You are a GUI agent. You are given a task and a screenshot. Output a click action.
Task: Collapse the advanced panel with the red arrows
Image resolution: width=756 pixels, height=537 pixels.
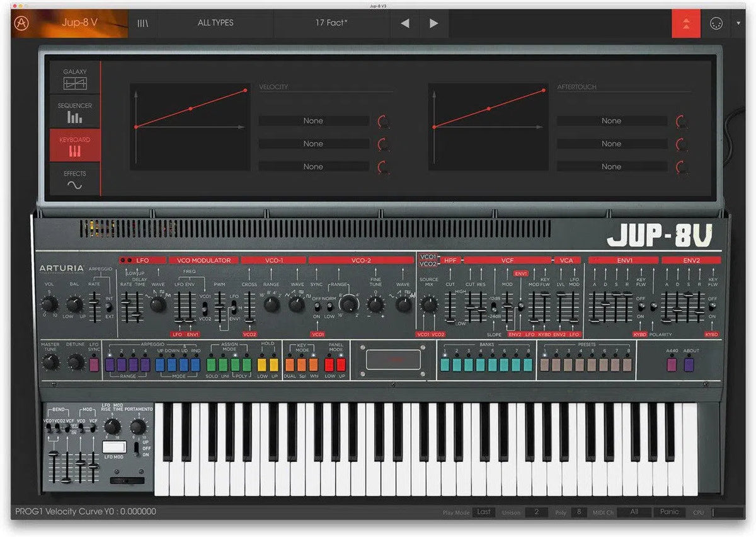(686, 23)
